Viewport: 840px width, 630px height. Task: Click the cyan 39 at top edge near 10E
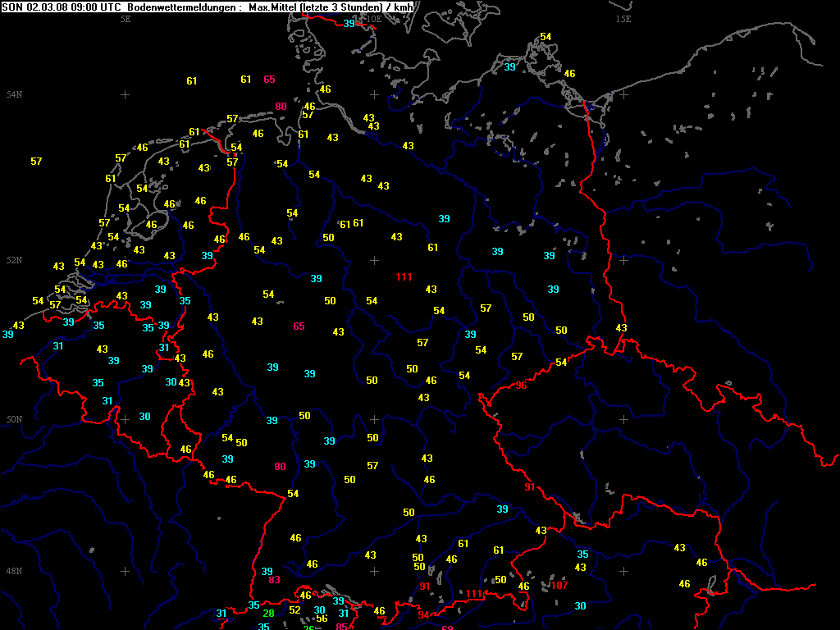[x=349, y=24]
